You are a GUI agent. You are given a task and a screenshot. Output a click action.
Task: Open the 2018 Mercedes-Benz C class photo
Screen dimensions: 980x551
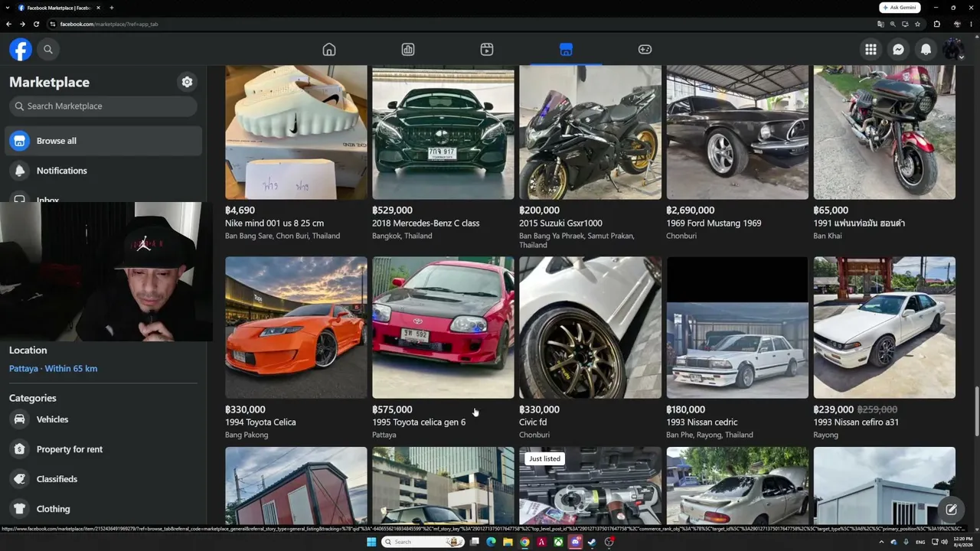pos(443,132)
